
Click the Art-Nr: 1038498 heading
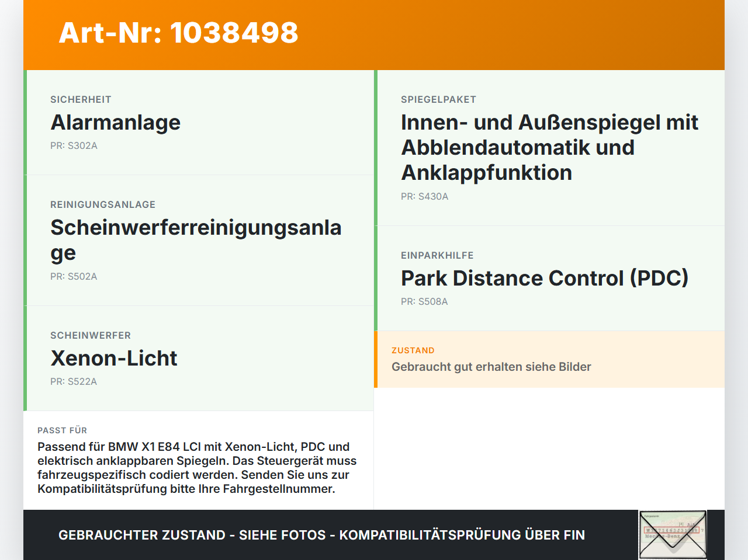(178, 33)
